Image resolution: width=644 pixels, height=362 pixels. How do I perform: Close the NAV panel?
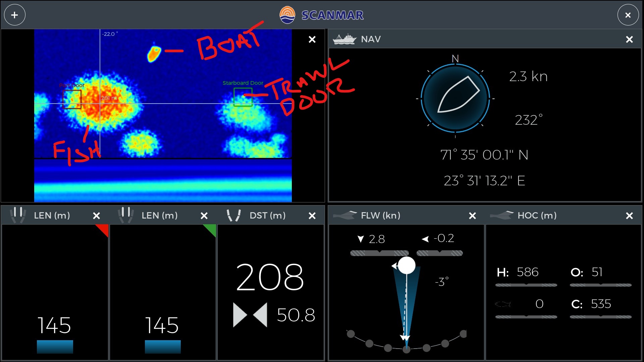(x=629, y=40)
